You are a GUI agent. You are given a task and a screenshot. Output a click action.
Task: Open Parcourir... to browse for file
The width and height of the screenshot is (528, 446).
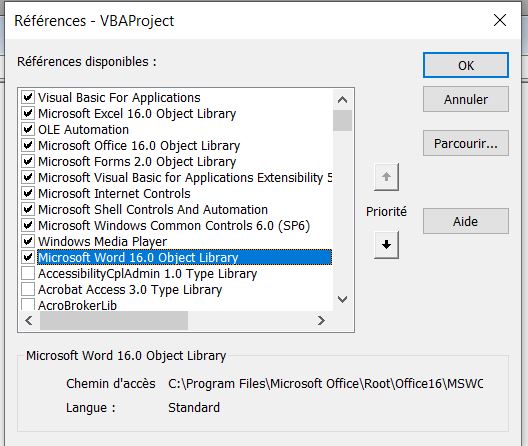[x=466, y=143]
